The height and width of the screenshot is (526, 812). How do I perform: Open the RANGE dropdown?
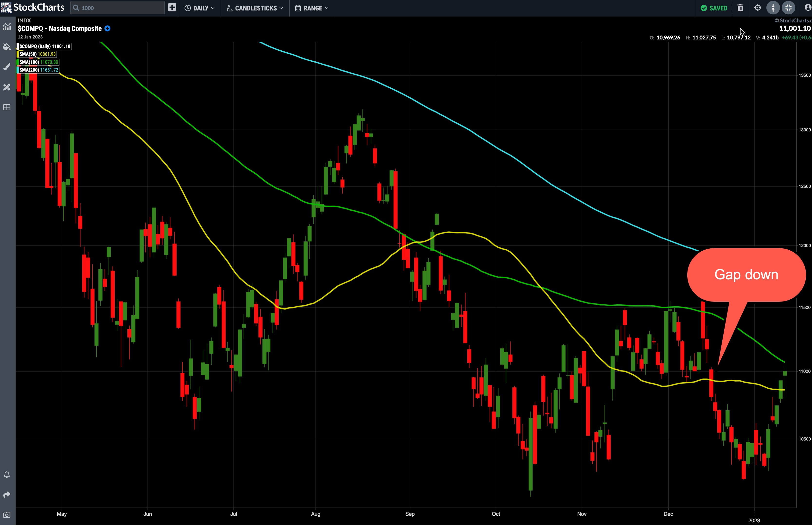pos(312,8)
